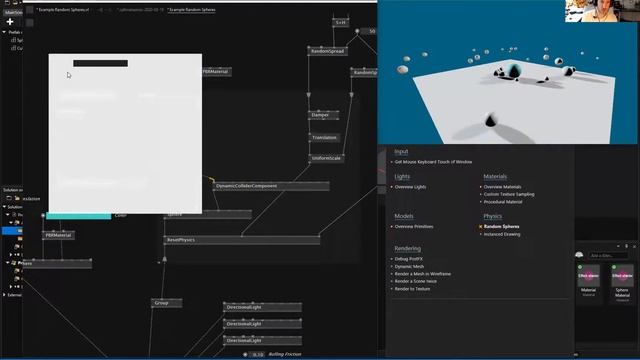
Task: Click the Physics section heading
Action: click(493, 216)
